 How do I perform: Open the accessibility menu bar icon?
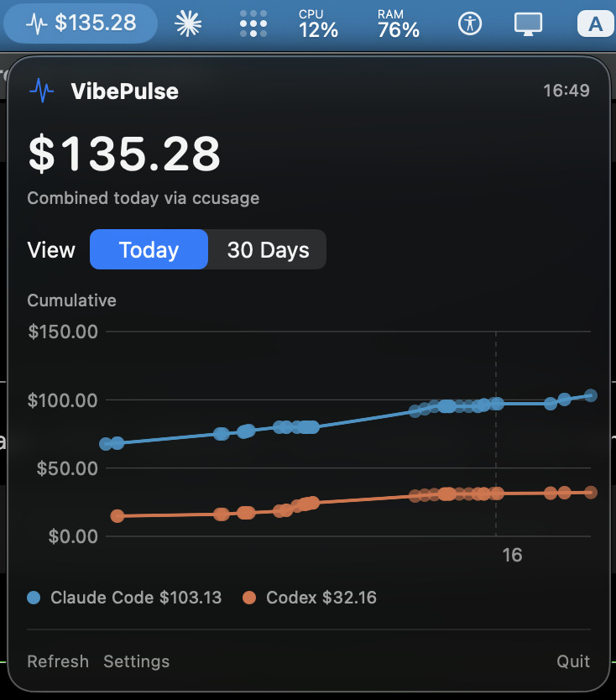coord(470,24)
